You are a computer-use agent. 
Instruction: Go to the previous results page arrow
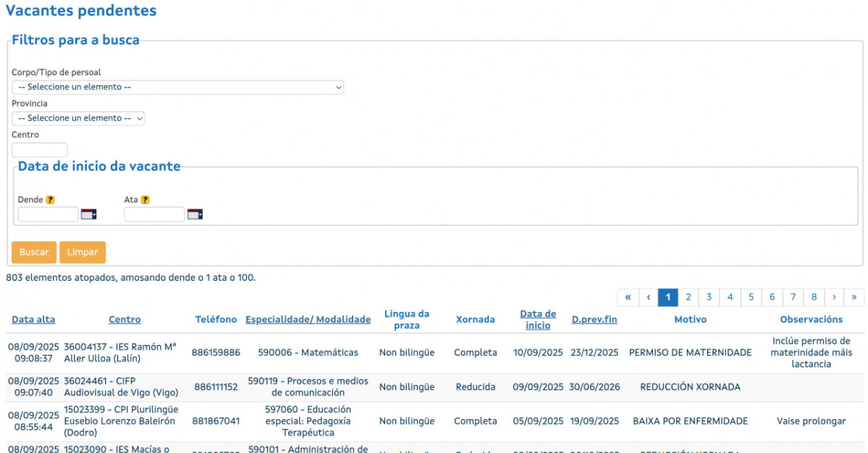[648, 297]
